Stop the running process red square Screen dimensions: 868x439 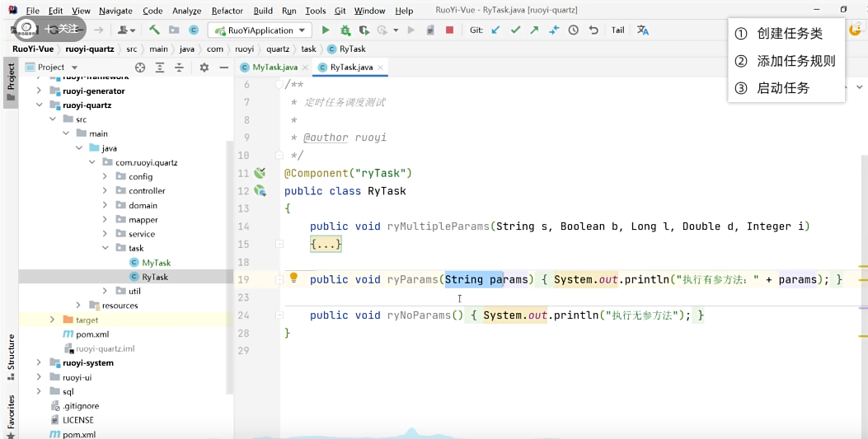449,30
